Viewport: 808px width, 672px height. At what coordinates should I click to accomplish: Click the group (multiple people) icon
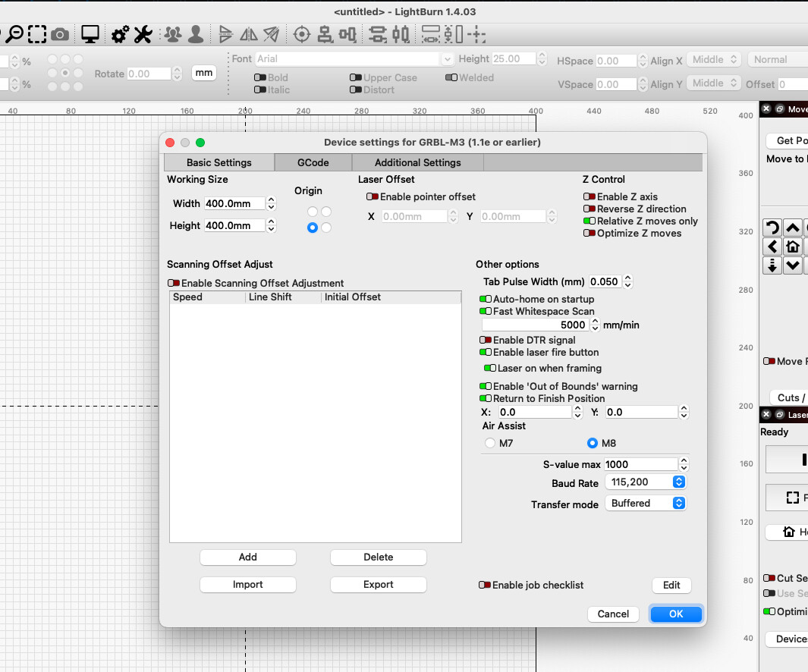click(x=173, y=35)
